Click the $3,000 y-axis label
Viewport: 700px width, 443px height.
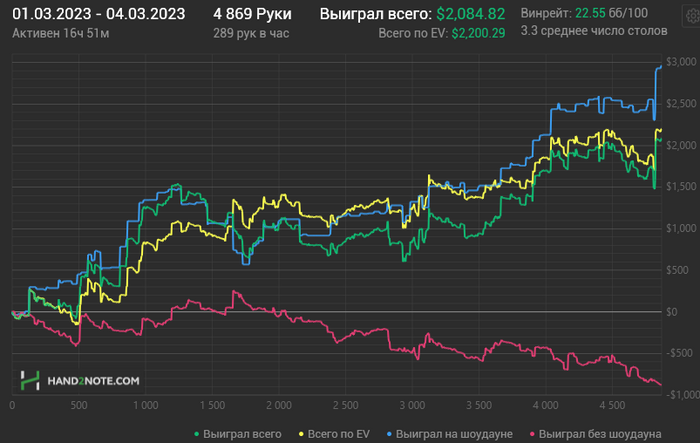tap(681, 62)
